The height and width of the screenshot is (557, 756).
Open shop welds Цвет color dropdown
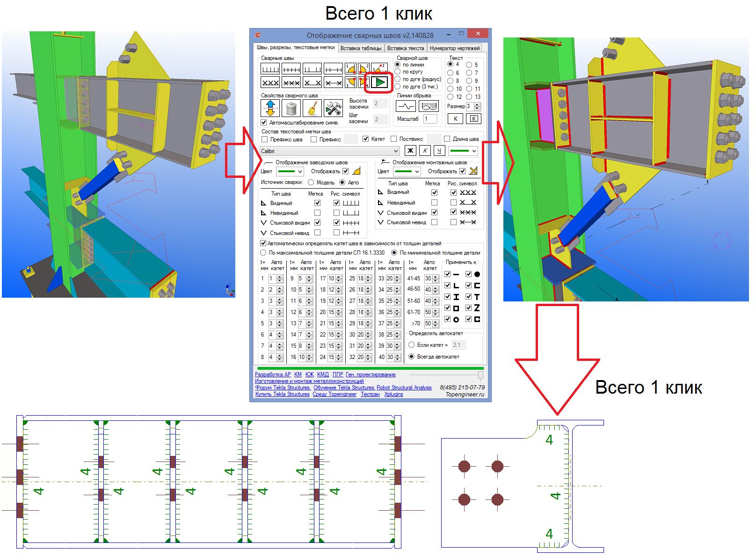point(290,171)
